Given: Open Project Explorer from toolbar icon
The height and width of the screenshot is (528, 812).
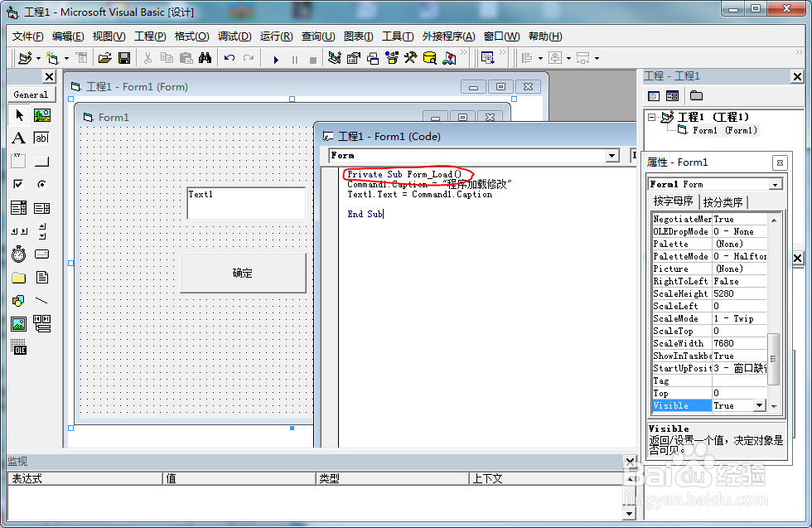Looking at the screenshot, I should click(x=335, y=58).
